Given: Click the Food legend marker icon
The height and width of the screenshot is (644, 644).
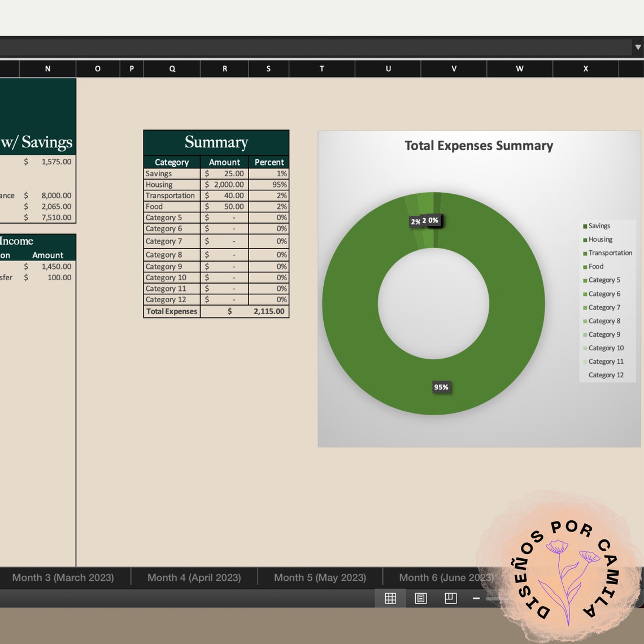Looking at the screenshot, I should pos(585,266).
